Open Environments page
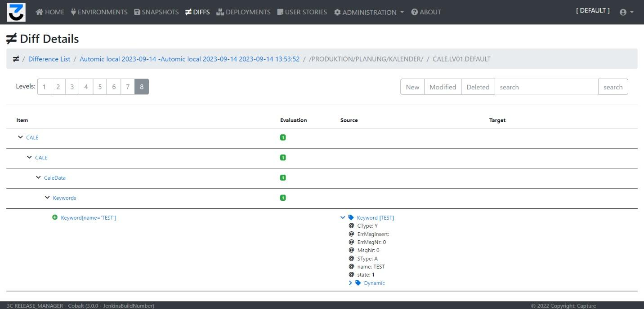 click(x=99, y=12)
